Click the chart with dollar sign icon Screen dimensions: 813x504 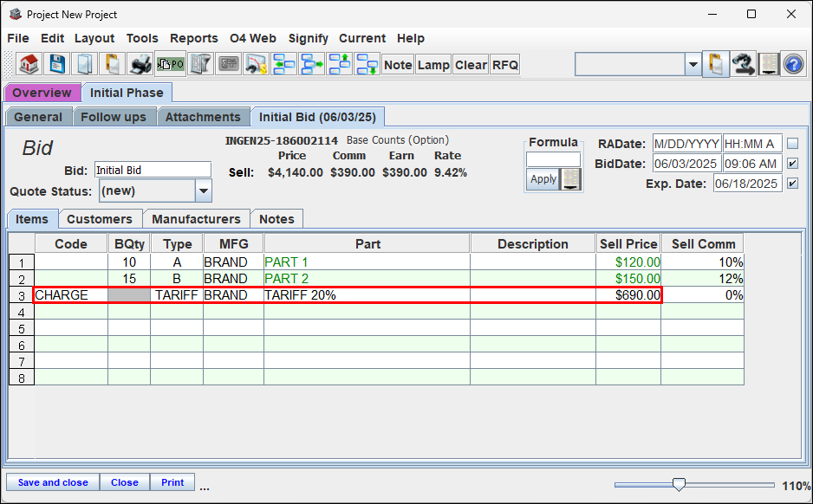(256, 65)
